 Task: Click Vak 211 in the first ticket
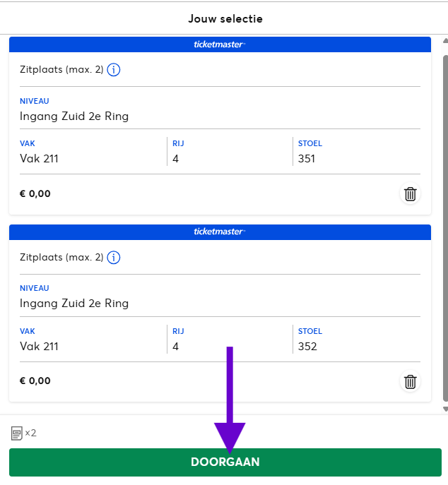tap(39, 159)
